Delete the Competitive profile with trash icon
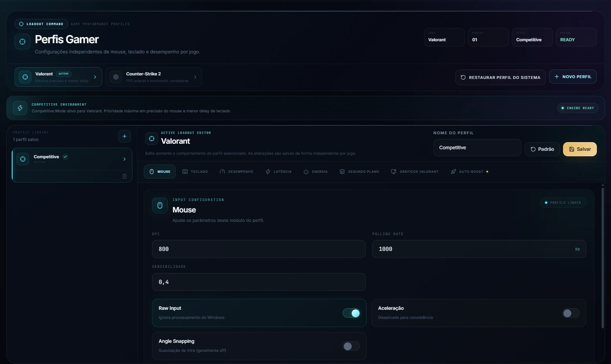611x364 pixels. pyautogui.click(x=125, y=176)
